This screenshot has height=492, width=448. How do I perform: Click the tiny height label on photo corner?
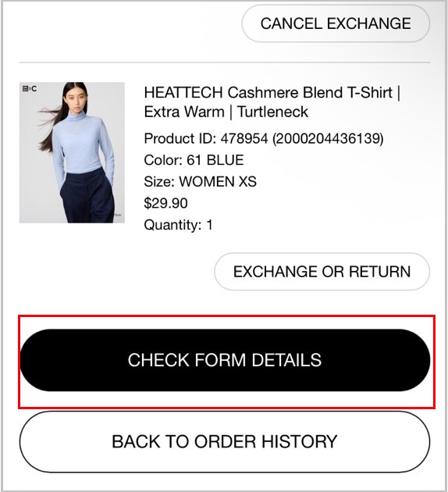click(118, 215)
